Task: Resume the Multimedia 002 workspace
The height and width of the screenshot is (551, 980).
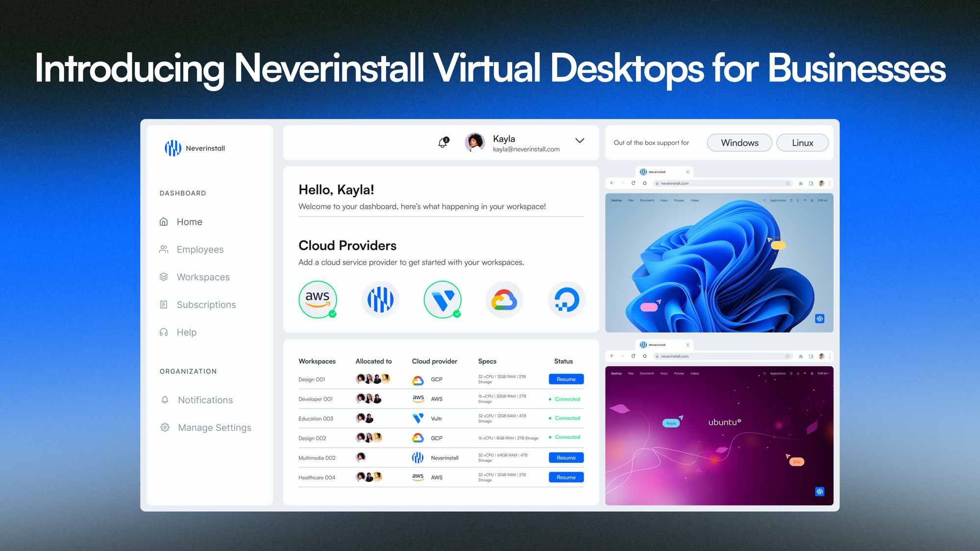Action: click(x=566, y=457)
